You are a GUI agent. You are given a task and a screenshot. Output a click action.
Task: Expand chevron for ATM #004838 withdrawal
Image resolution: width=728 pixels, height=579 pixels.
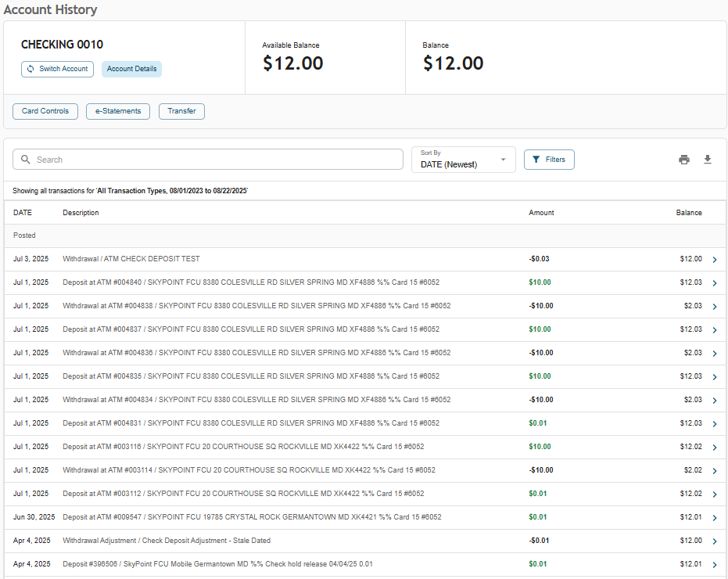pyautogui.click(x=715, y=307)
